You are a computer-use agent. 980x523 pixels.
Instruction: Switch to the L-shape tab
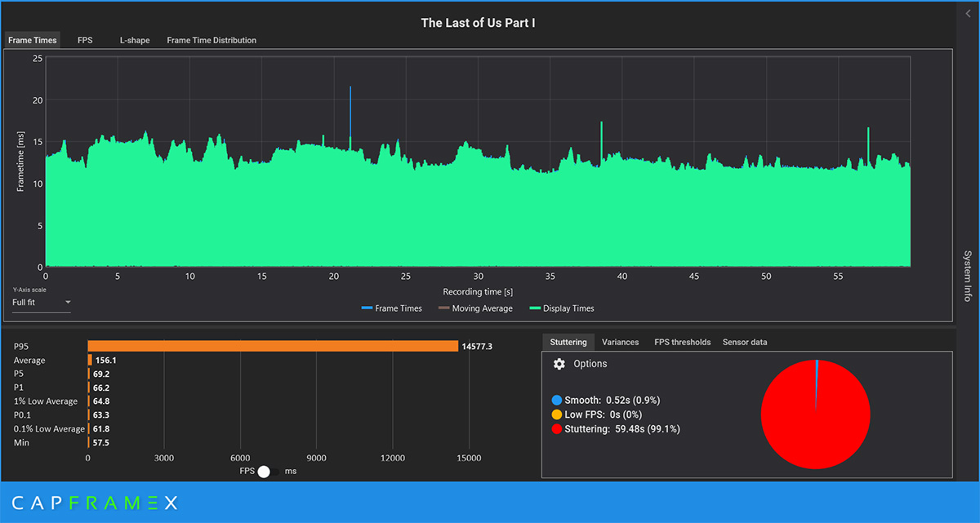[135, 40]
